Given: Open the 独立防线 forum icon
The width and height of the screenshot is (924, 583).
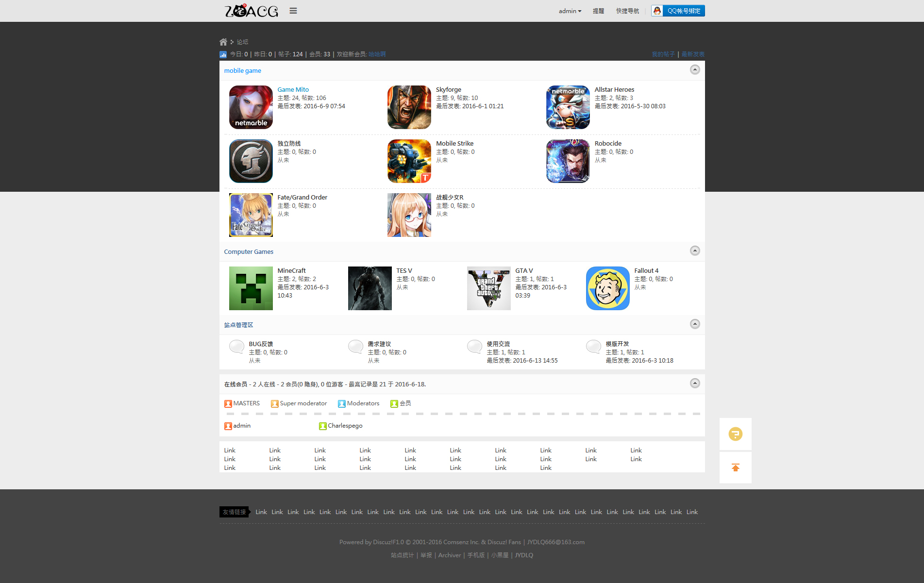Looking at the screenshot, I should pos(251,161).
